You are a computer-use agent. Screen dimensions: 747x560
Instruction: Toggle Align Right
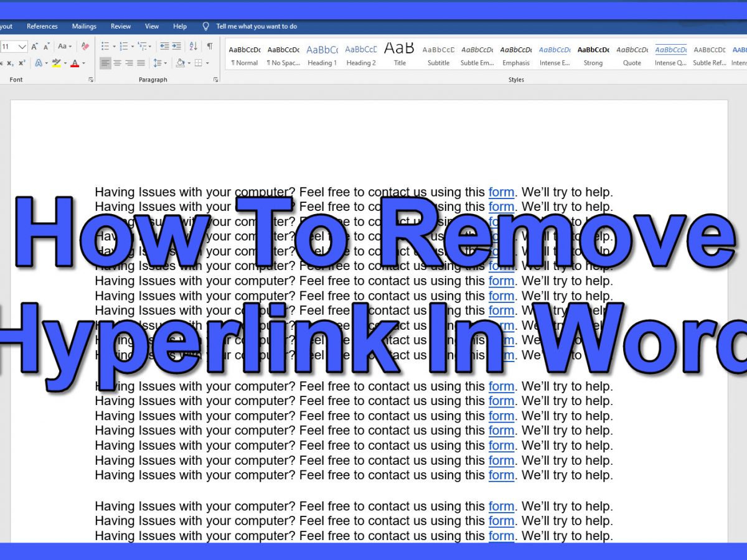(129, 63)
